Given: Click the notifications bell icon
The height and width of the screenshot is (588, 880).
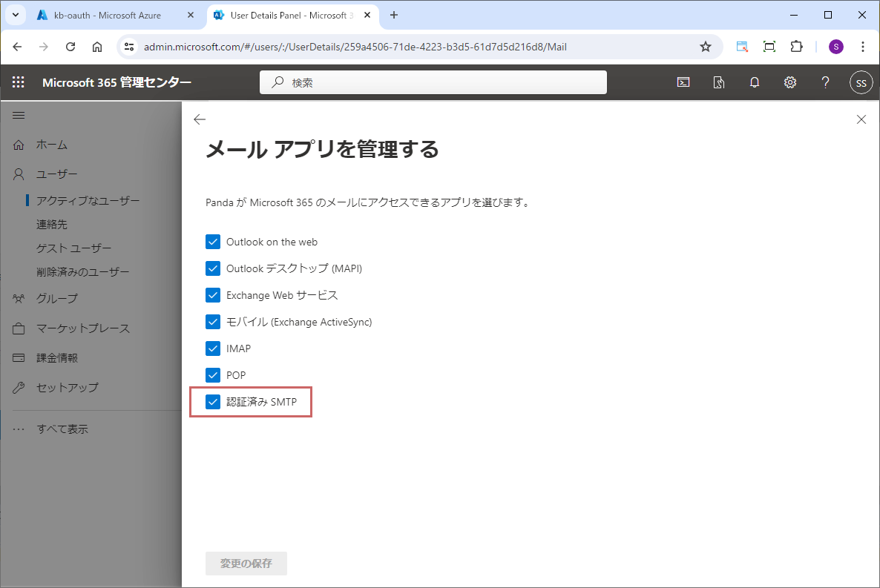Looking at the screenshot, I should click(755, 82).
